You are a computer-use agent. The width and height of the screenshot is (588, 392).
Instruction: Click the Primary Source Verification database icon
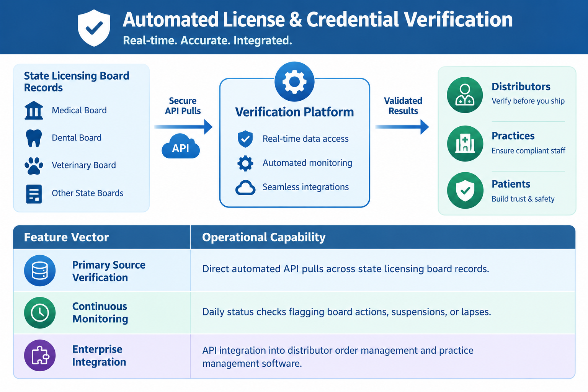point(40,271)
